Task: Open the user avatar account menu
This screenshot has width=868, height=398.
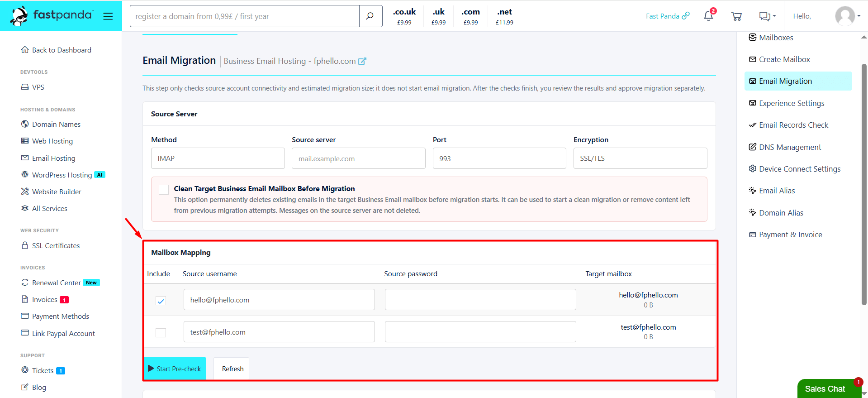Action: [847, 16]
